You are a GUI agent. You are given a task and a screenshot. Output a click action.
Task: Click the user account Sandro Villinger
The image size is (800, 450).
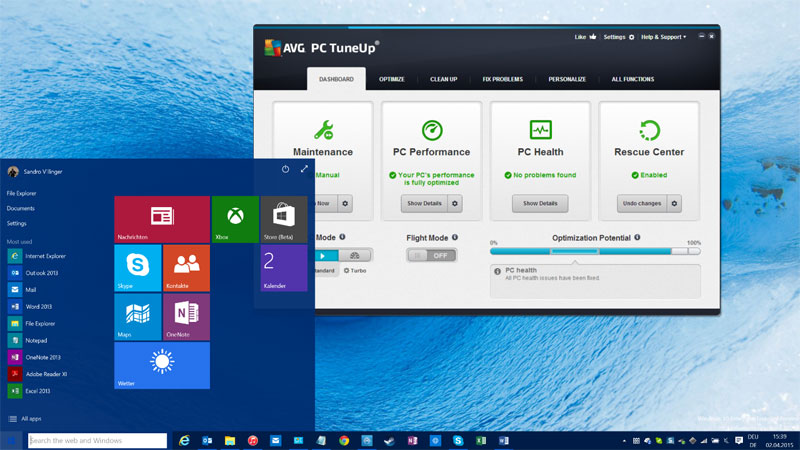click(35, 171)
